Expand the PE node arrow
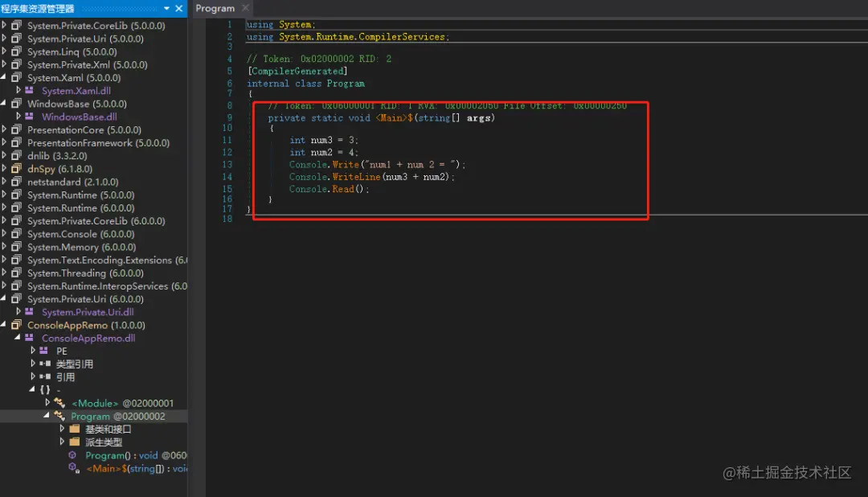 point(33,351)
